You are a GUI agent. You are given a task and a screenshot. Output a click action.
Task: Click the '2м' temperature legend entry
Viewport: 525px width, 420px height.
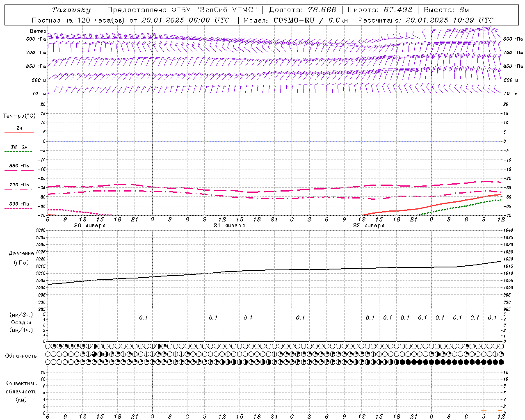click(x=19, y=128)
